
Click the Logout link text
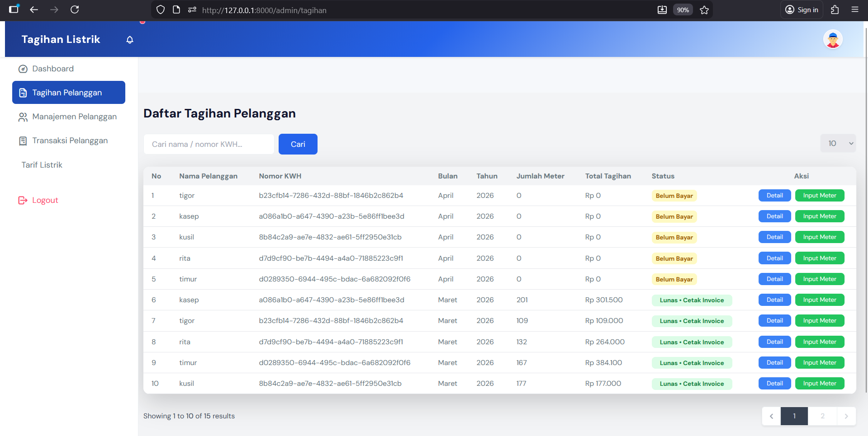(x=45, y=200)
